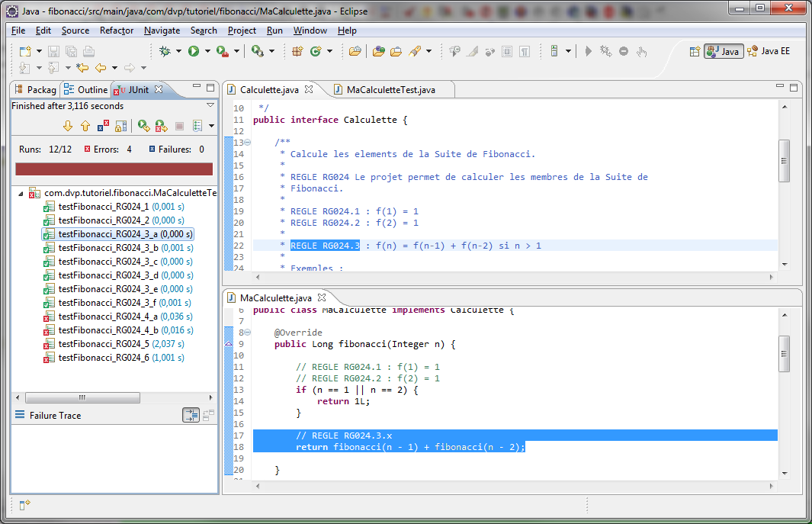Screen dimensions: 812x524
Task: Toggle the Failure Trace stack filter button
Action: 191,415
